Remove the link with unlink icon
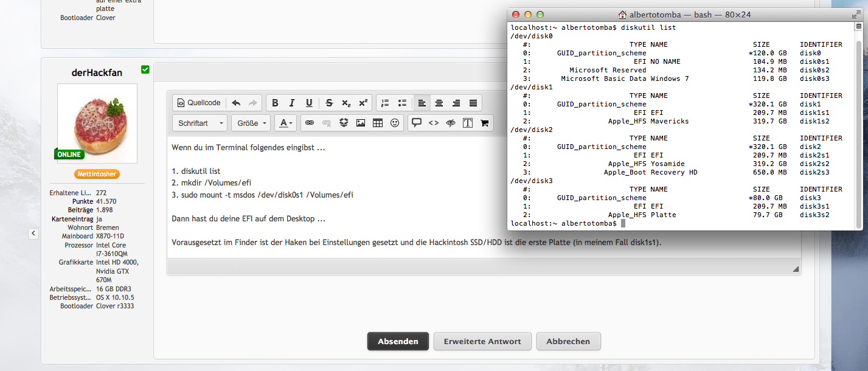 click(327, 123)
